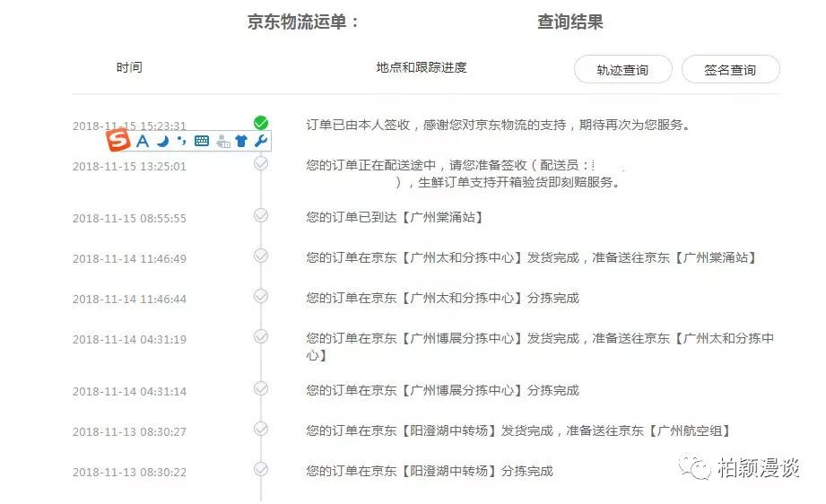Open Sogou skin shirt icon

point(241,141)
